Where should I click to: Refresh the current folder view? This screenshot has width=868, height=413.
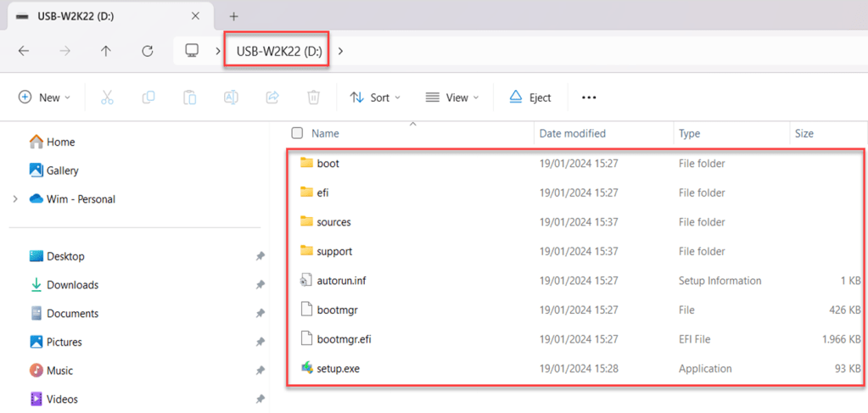tap(147, 51)
